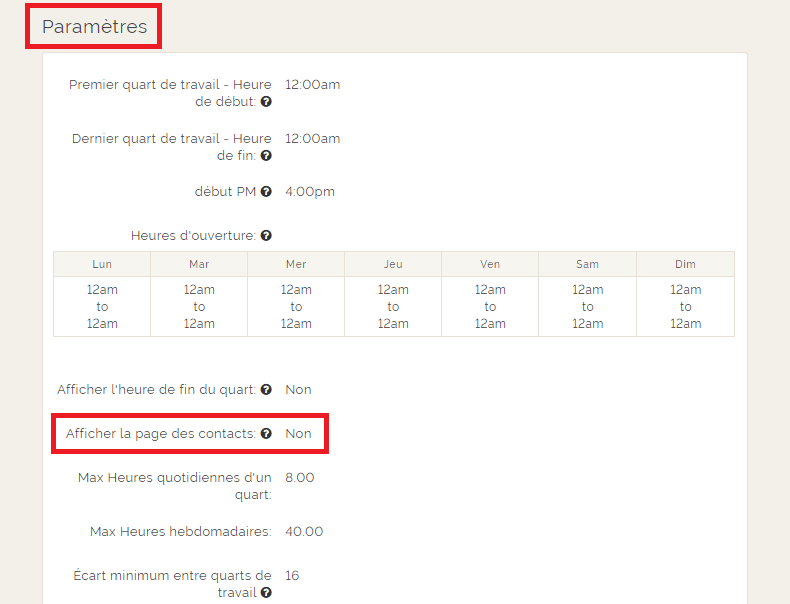Click the Mar opening hours cell
The width and height of the screenshot is (790, 604).
click(199, 307)
